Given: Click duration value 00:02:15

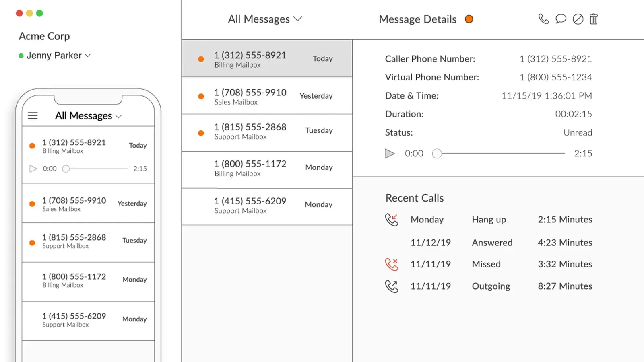Looking at the screenshot, I should pyautogui.click(x=574, y=114).
